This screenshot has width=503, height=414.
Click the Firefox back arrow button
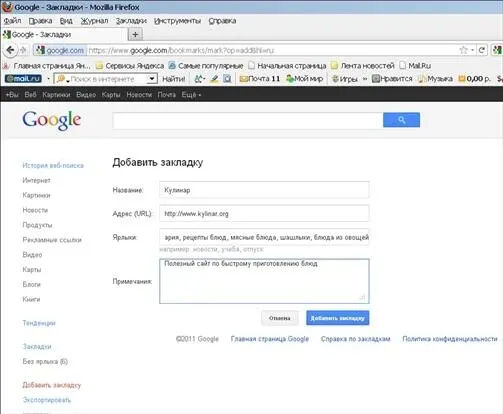[10, 50]
